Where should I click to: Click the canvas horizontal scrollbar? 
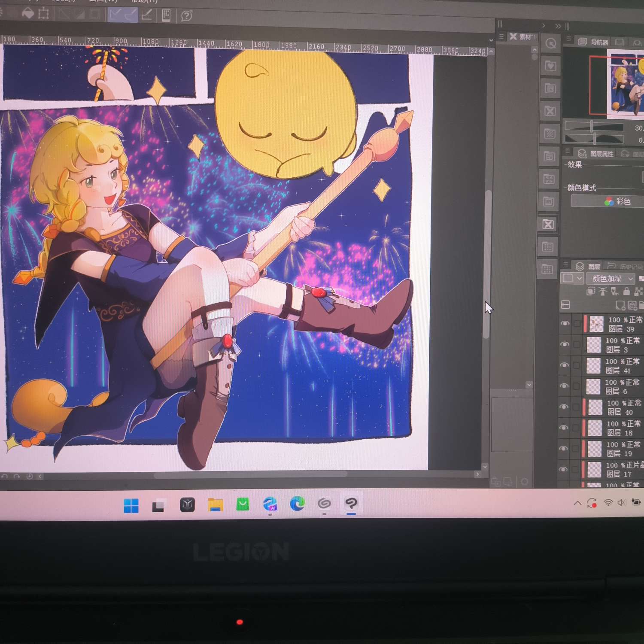point(251,474)
